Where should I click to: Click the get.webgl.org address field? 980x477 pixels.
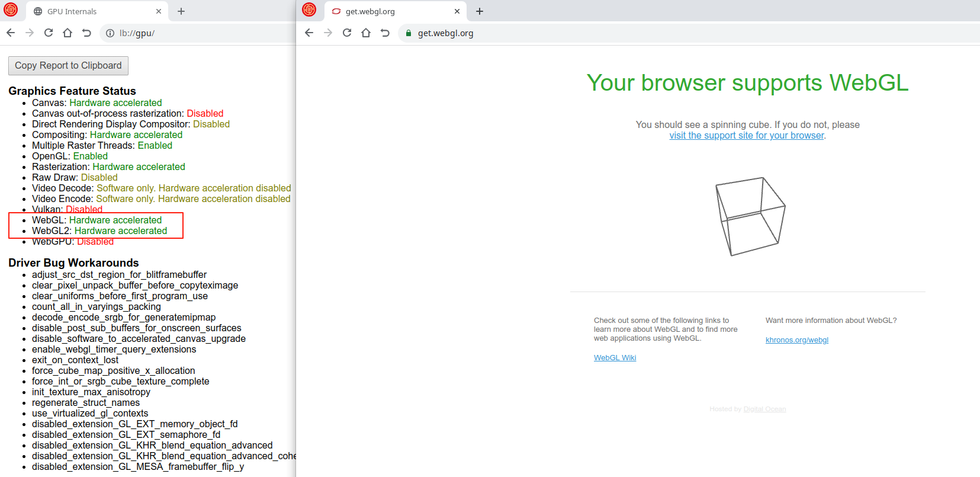(x=689, y=33)
